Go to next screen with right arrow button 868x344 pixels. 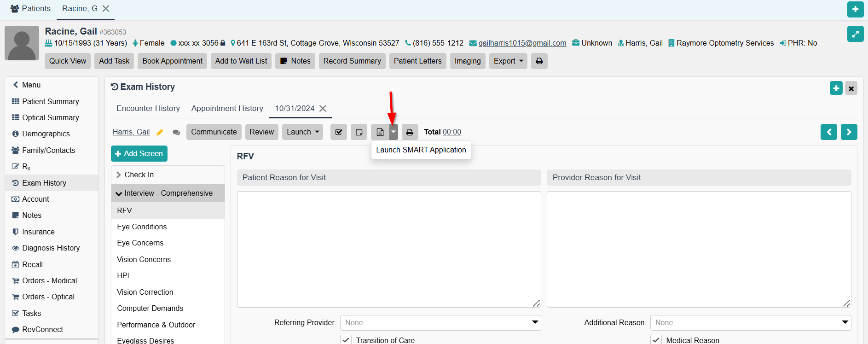pyautogui.click(x=849, y=132)
